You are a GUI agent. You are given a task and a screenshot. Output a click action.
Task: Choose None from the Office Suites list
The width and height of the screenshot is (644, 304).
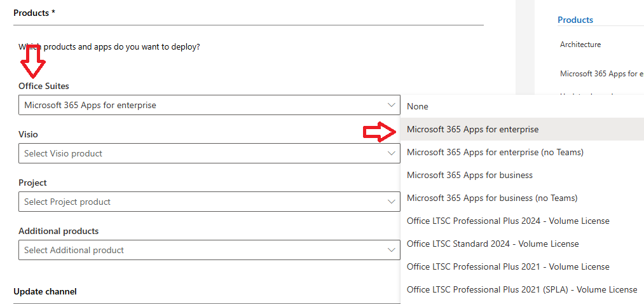click(x=418, y=106)
